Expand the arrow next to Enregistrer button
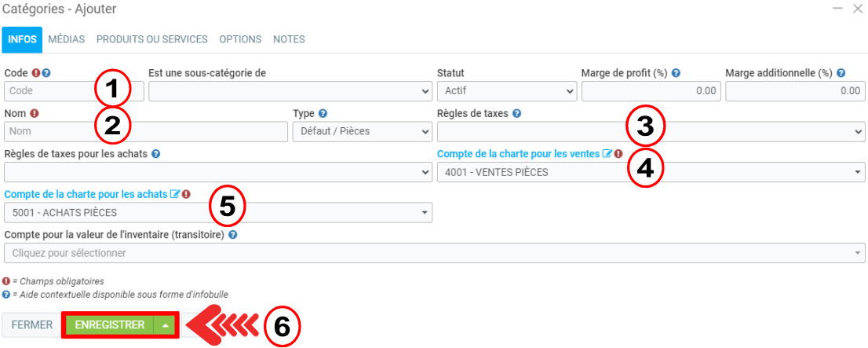The image size is (868, 348). [x=166, y=325]
